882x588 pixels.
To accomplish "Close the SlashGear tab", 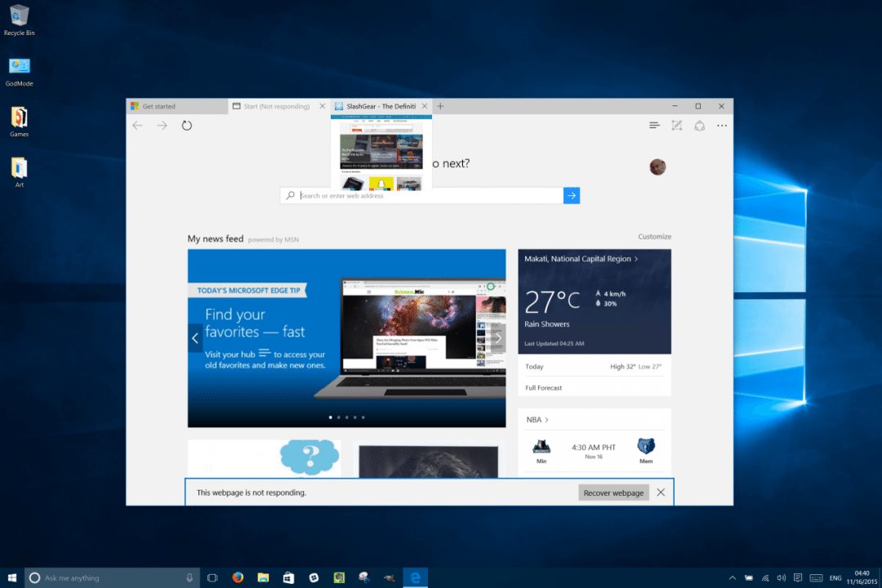I will (x=425, y=106).
